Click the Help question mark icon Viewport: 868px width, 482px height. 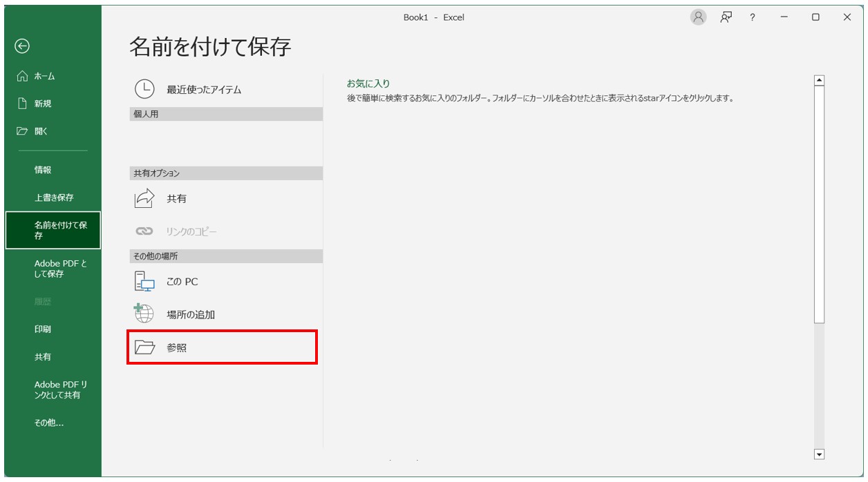pyautogui.click(x=753, y=16)
